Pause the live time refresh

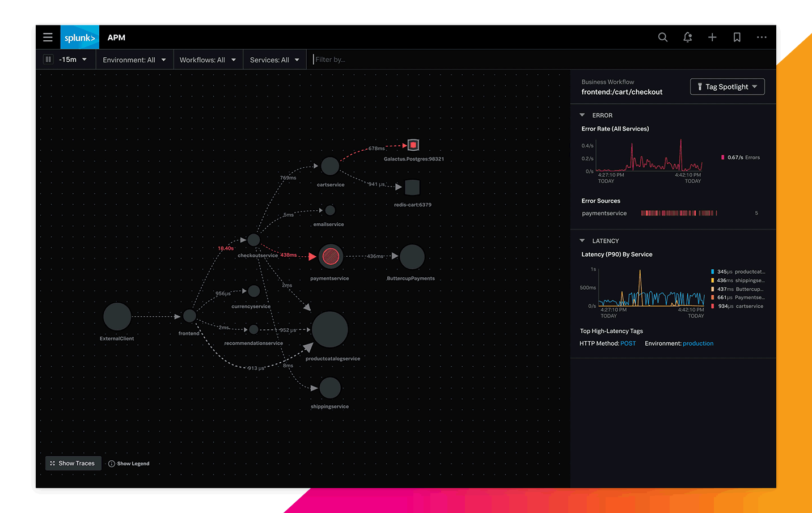coord(48,60)
